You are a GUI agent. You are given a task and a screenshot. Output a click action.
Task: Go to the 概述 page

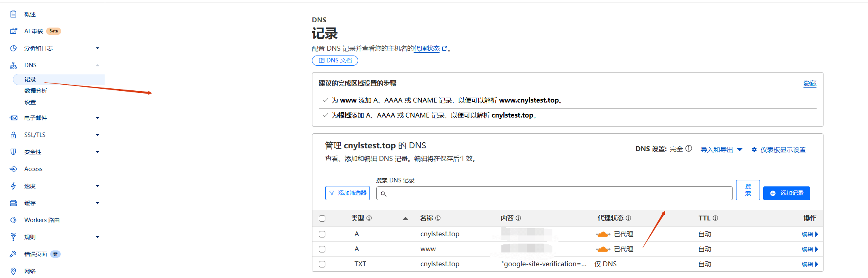pyautogui.click(x=30, y=14)
